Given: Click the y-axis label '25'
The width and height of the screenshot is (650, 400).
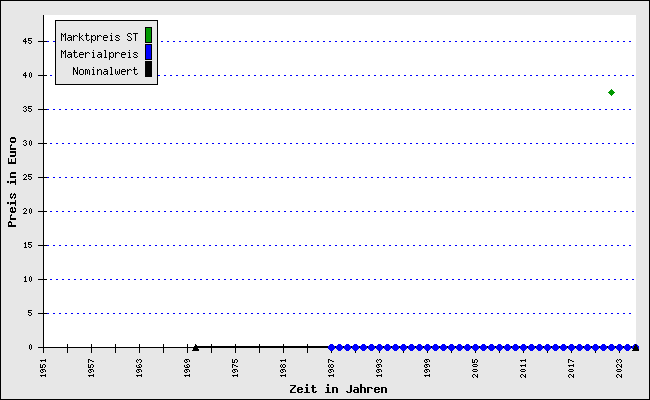Looking at the screenshot, I should coord(28,177).
